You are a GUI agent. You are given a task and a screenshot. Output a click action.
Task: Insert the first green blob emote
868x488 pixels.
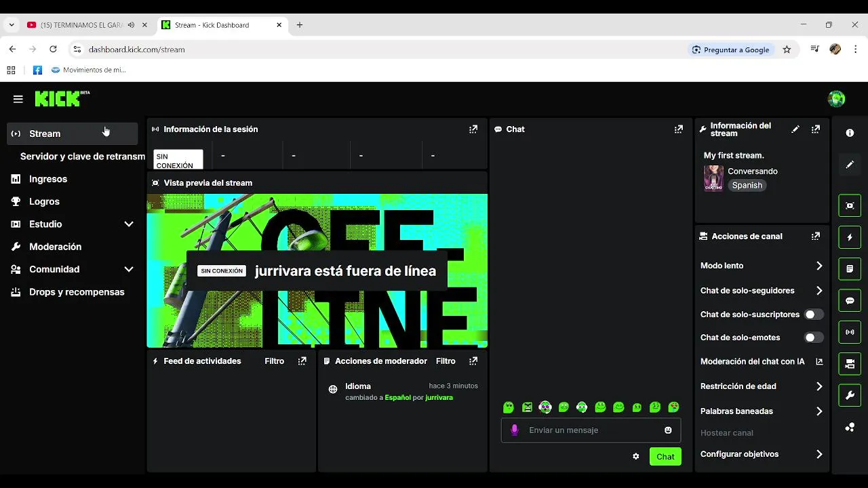point(509,407)
